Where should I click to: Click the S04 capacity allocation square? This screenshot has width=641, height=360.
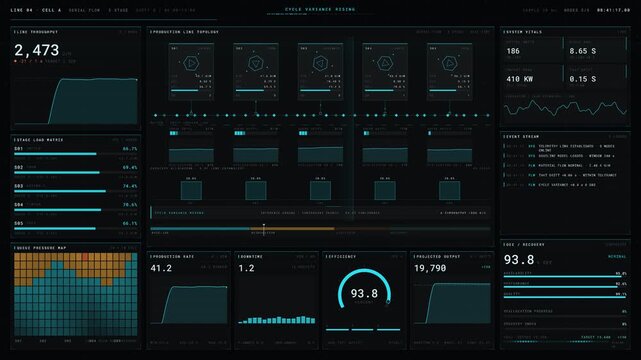385,190
